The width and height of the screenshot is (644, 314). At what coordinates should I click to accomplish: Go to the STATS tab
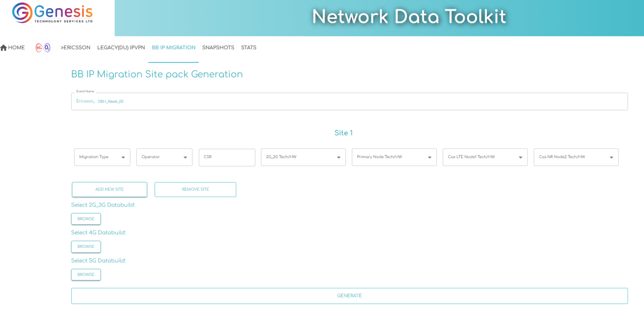248,48
